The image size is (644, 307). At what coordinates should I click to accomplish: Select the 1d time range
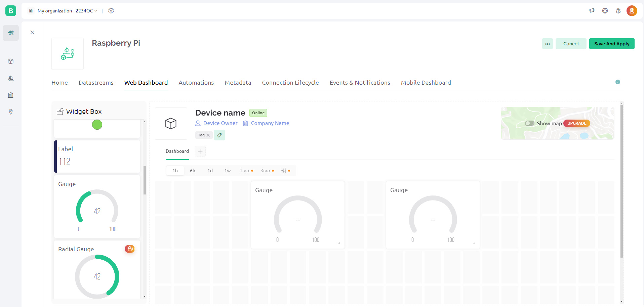(x=210, y=171)
